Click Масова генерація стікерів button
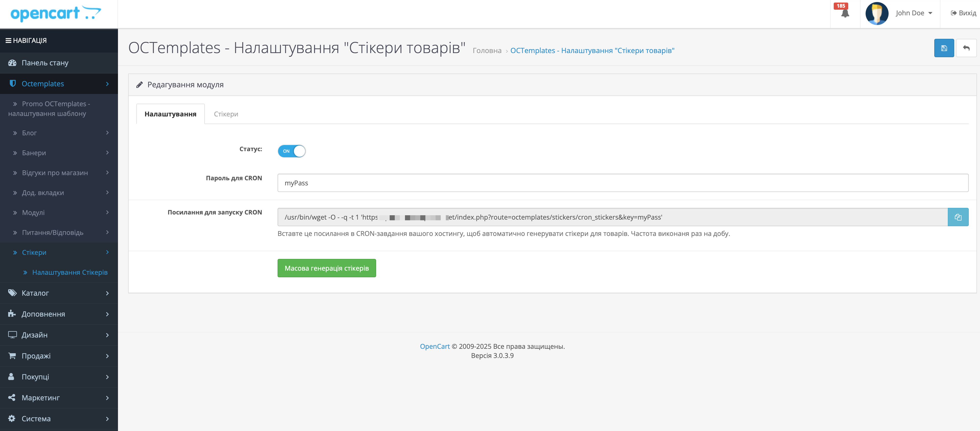980x431 pixels. pos(326,268)
